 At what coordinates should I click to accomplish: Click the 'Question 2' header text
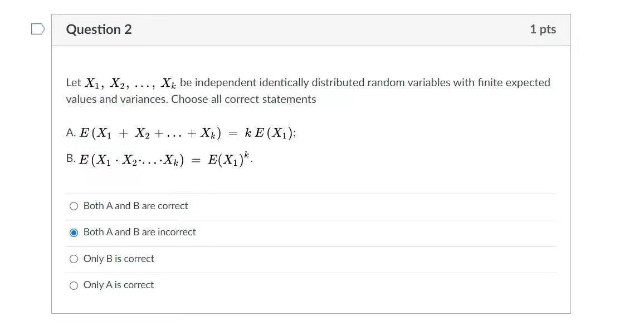99,29
